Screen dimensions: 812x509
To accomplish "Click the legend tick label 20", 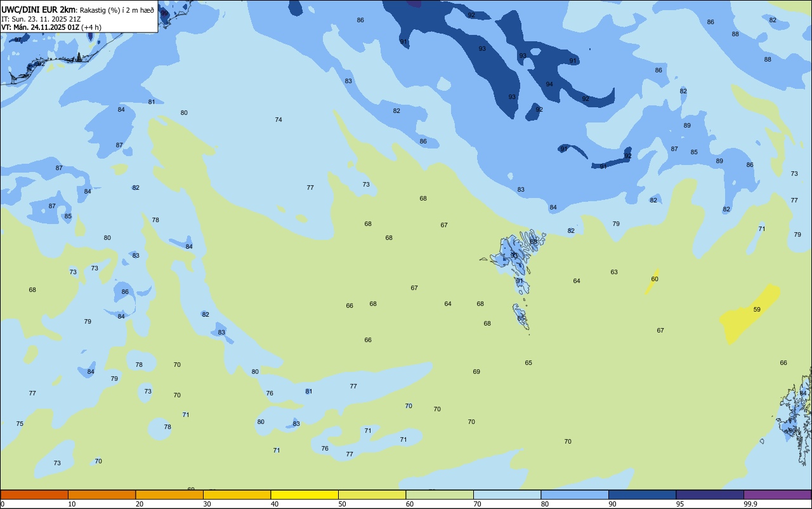I will coord(140,504).
